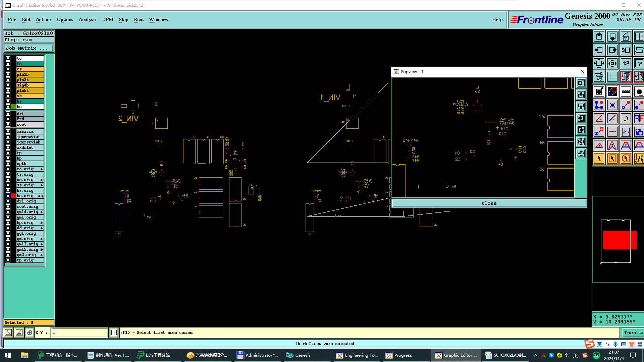644x362 pixels.
Task: Toggle the checkbox for the ss layer
Action: pyautogui.click(x=8, y=96)
